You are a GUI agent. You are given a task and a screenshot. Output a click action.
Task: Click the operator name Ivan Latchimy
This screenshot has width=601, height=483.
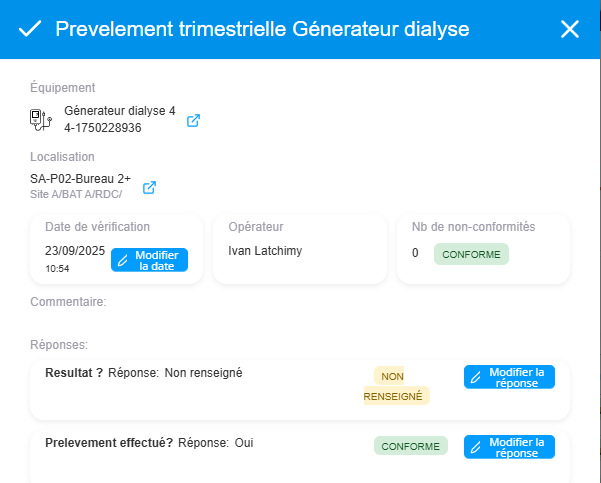(265, 251)
